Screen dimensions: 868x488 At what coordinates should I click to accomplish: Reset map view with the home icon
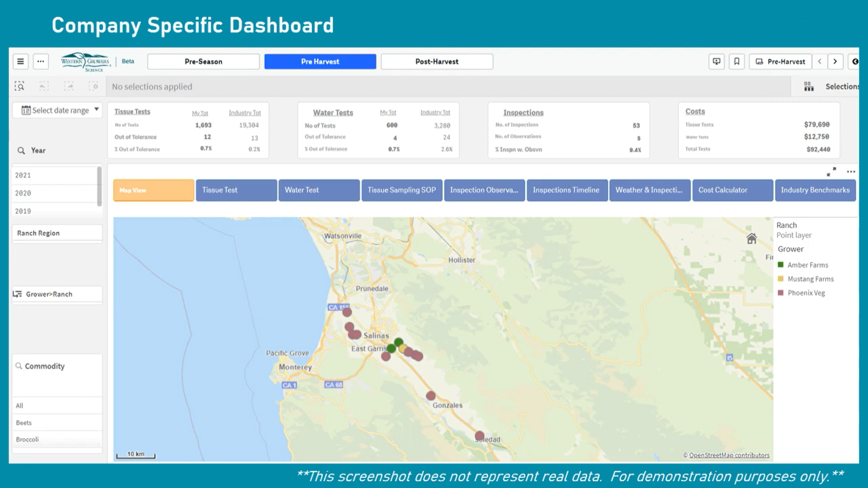(x=752, y=239)
